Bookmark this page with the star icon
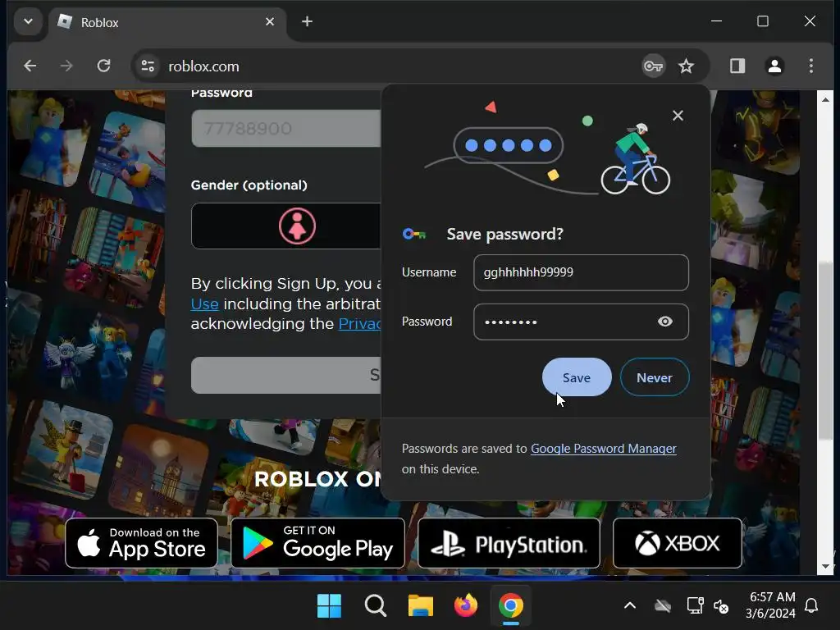The width and height of the screenshot is (840, 630). click(686, 66)
